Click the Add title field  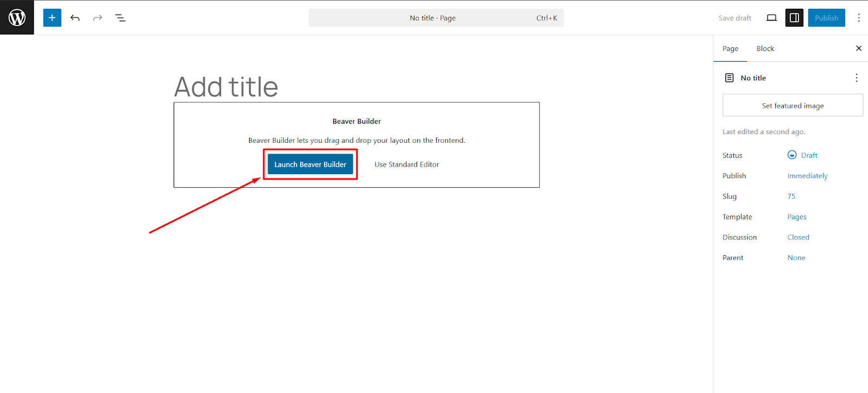[226, 87]
